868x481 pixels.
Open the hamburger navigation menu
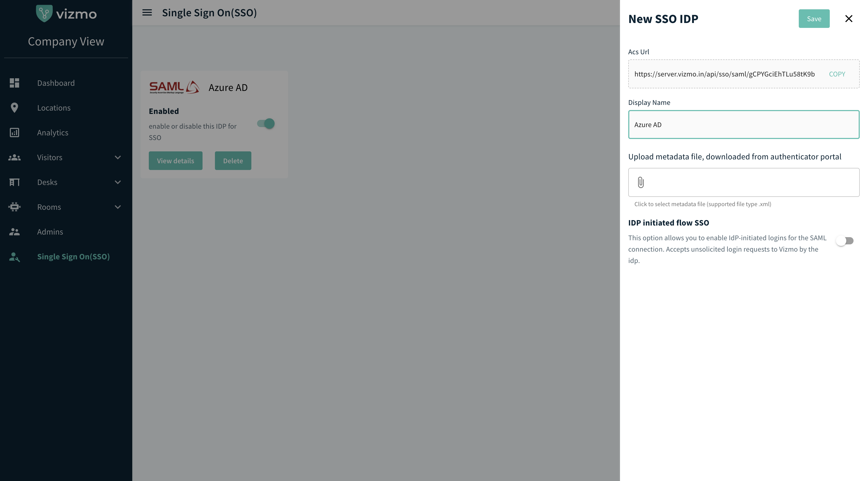point(147,12)
